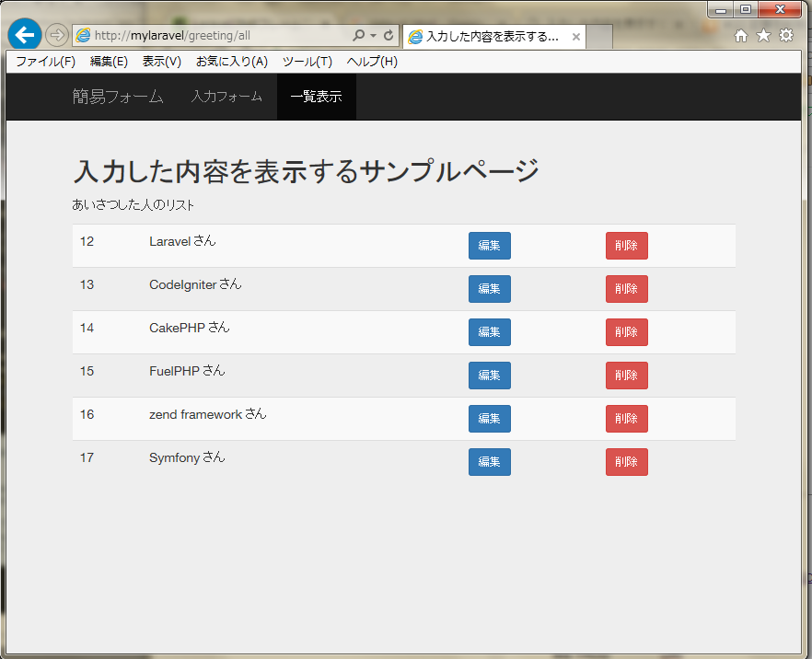Open the 表示(V) menu
The width and height of the screenshot is (812, 659).
(161, 62)
